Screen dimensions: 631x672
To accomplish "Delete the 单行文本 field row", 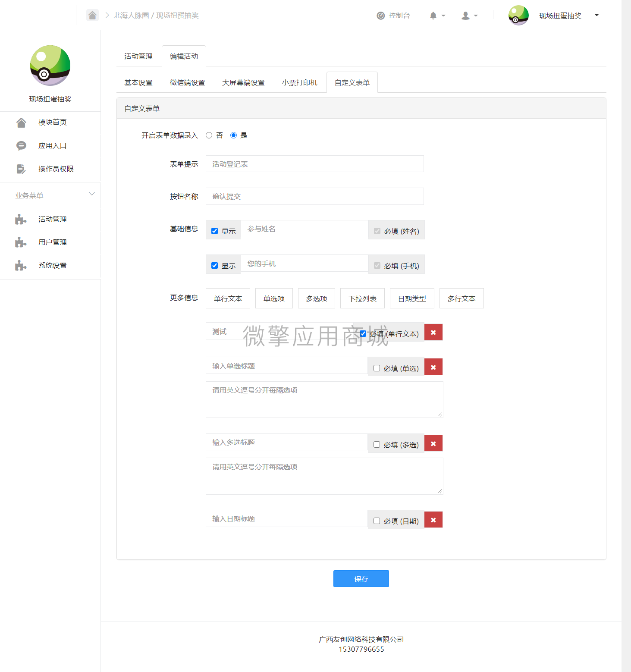I will 433,332.
